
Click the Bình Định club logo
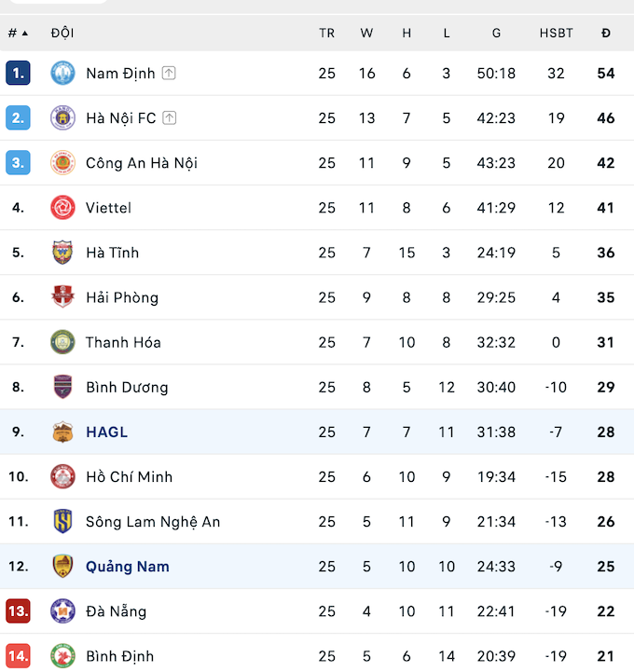point(62,656)
